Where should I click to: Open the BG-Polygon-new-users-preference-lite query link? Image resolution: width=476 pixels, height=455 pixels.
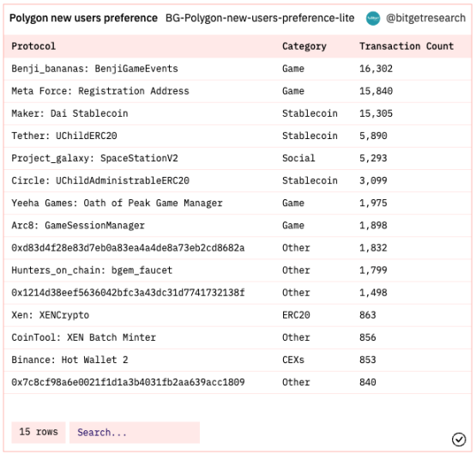click(260, 18)
